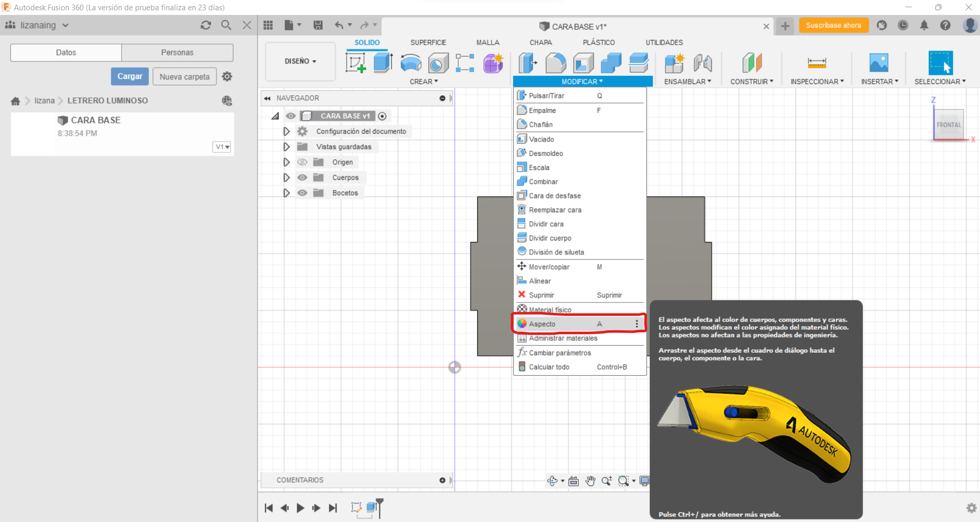Image resolution: width=980 pixels, height=522 pixels.
Task: Click the Undo arrow icon
Action: (x=339, y=25)
